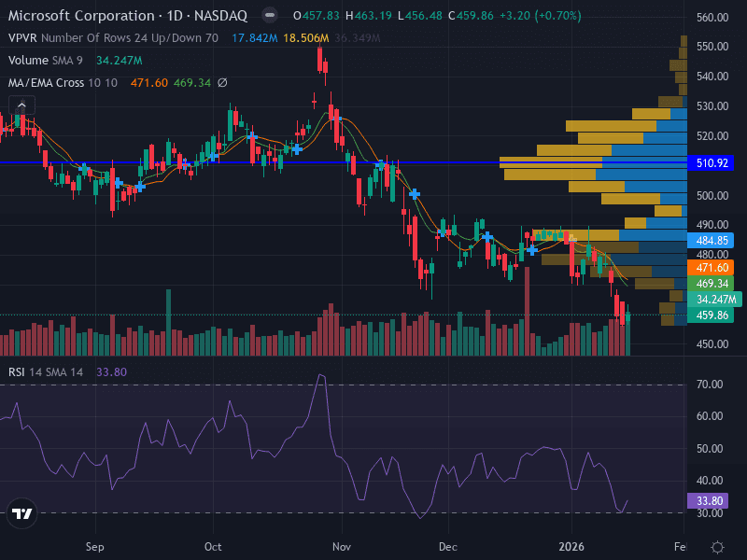The height and width of the screenshot is (560, 747).
Task: Click the 1D interval label in the title
Action: [x=175, y=16]
